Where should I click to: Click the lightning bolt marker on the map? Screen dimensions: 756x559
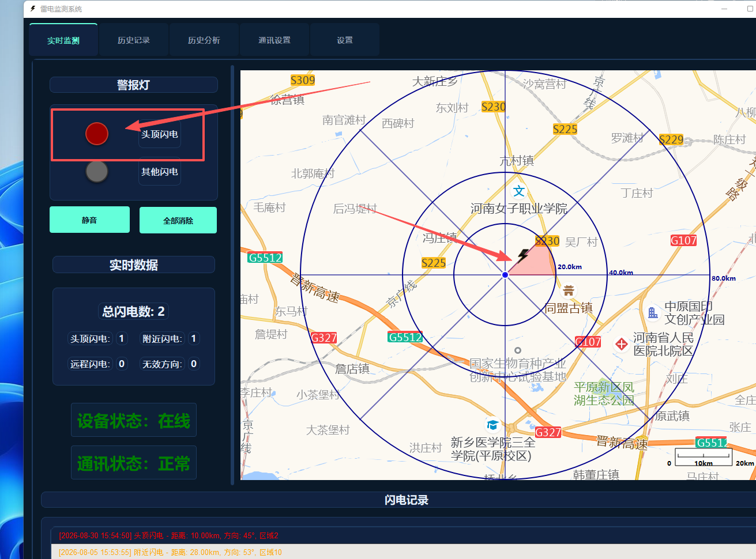pos(523,255)
